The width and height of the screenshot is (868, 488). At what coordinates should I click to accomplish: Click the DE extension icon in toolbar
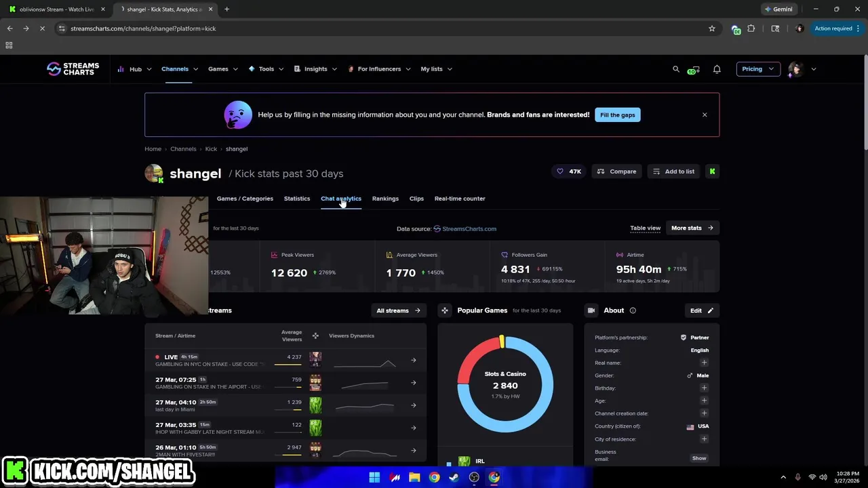[736, 29]
